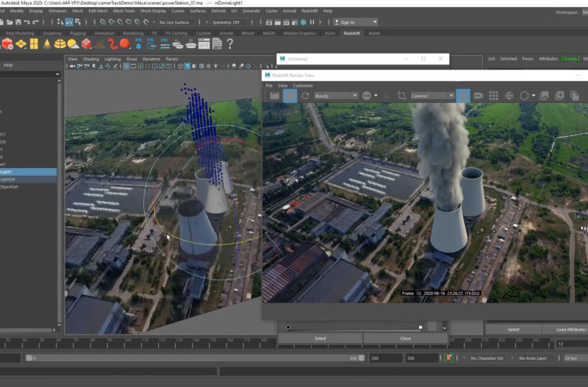The image size is (588, 387).
Task: Toggle the film gate button in viewport toolbar
Action: click(x=133, y=67)
